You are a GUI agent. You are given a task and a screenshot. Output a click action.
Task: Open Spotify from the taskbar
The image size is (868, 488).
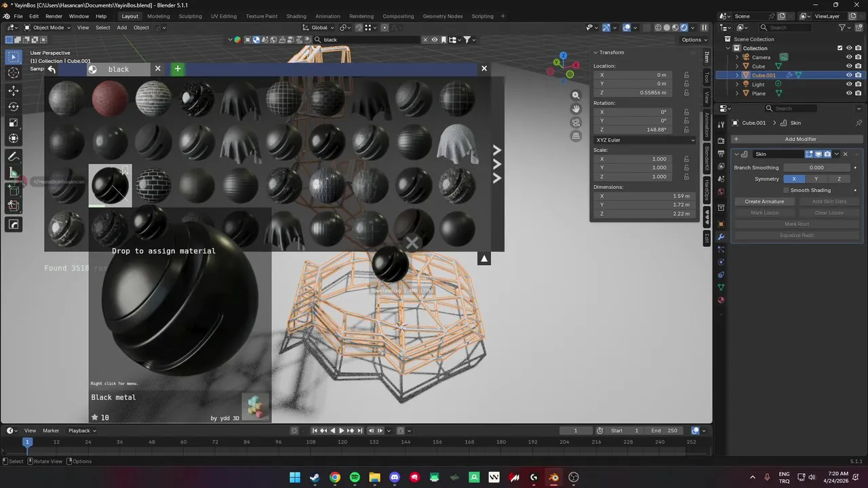click(x=355, y=477)
